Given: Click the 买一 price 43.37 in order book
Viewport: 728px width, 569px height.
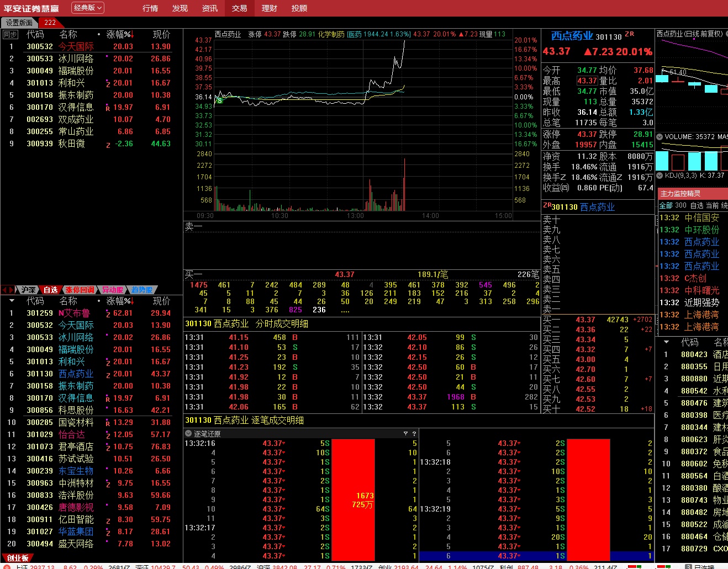Looking at the screenshot, I should [x=585, y=320].
